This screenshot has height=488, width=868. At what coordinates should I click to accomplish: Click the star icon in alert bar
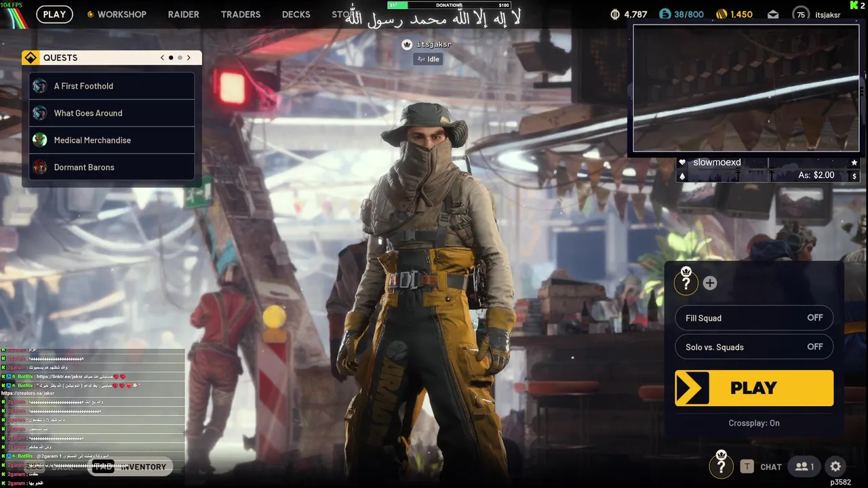854,163
